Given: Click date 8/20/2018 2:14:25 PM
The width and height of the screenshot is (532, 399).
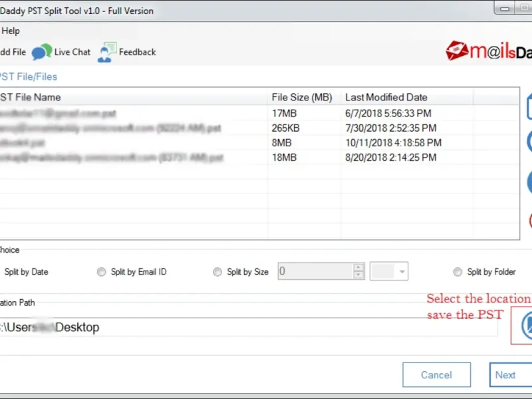Looking at the screenshot, I should click(x=391, y=158).
